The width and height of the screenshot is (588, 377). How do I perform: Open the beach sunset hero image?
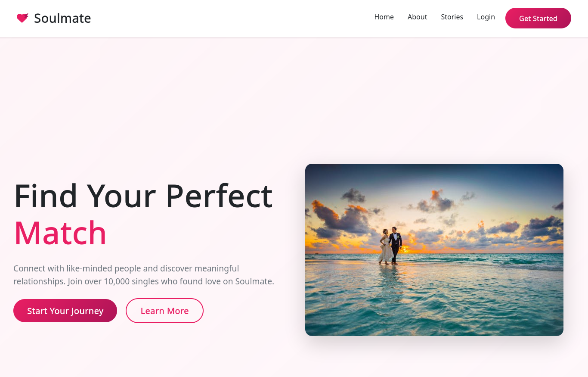[434, 250]
